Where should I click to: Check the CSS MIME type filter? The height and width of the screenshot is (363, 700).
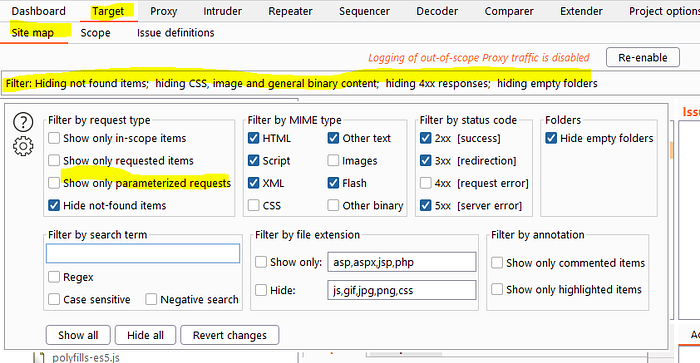click(254, 205)
